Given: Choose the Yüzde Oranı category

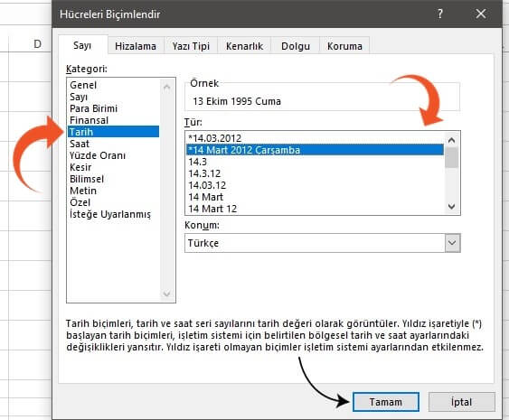Looking at the screenshot, I should point(114,155).
